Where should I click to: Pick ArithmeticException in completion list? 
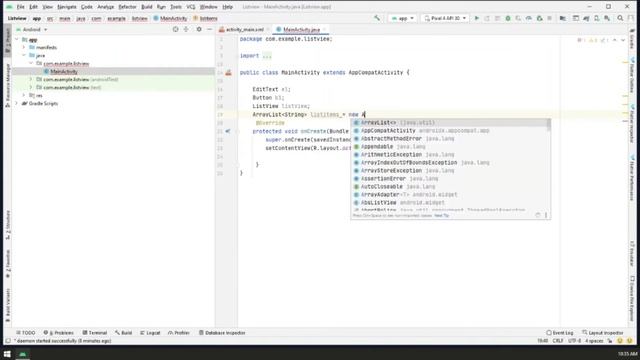click(x=449, y=155)
